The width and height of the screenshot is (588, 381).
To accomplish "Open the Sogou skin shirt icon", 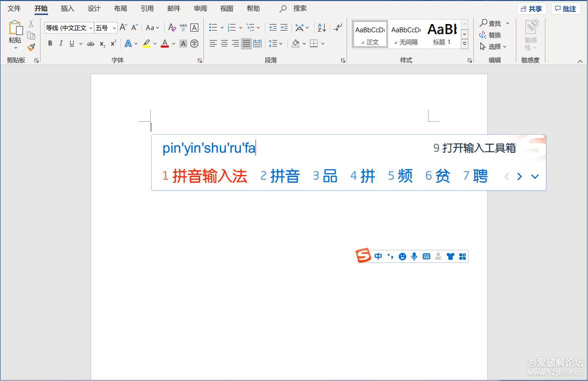I will [x=450, y=256].
